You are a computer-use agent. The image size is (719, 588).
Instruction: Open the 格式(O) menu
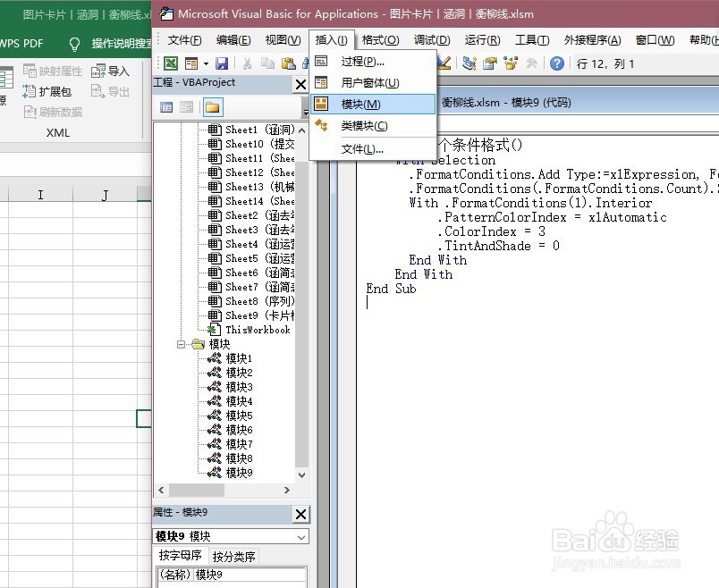(x=380, y=40)
